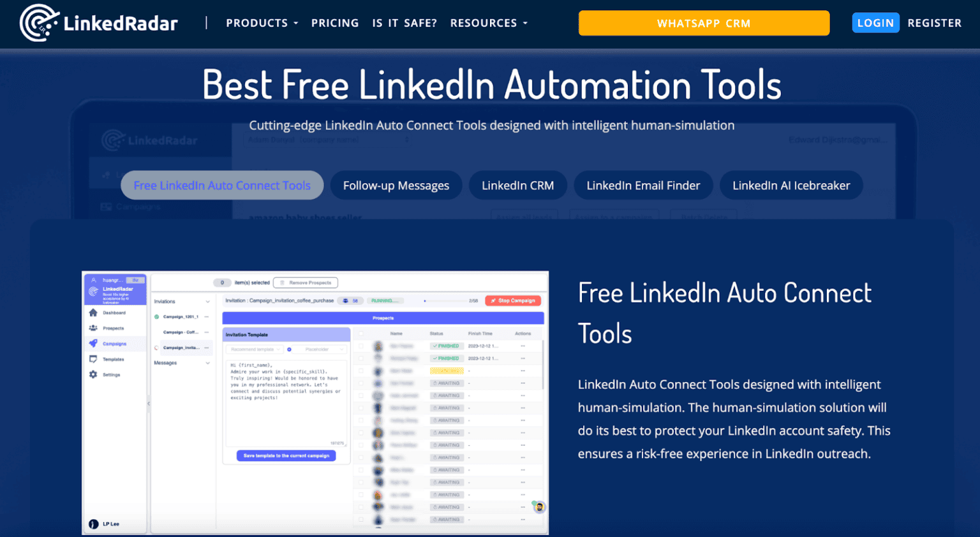Tick the select-all checkbox in Prospects header
The image size is (980, 537).
tap(360, 334)
